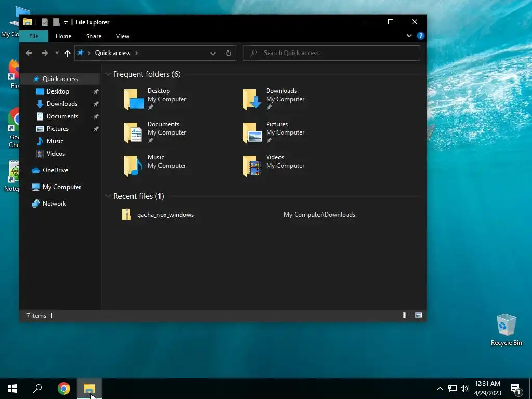Select Network in the navigation pane
532x399 pixels.
coord(54,204)
